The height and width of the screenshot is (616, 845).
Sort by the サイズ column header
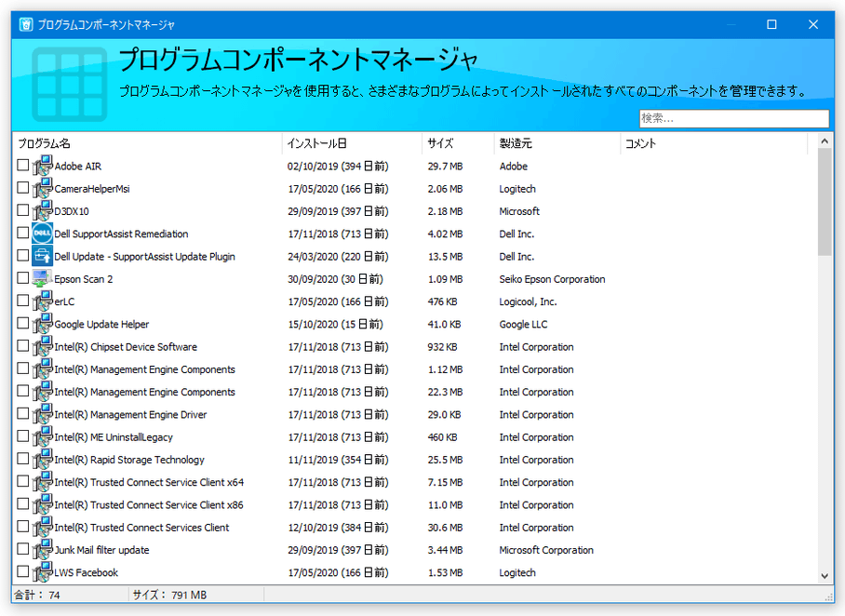[458, 143]
